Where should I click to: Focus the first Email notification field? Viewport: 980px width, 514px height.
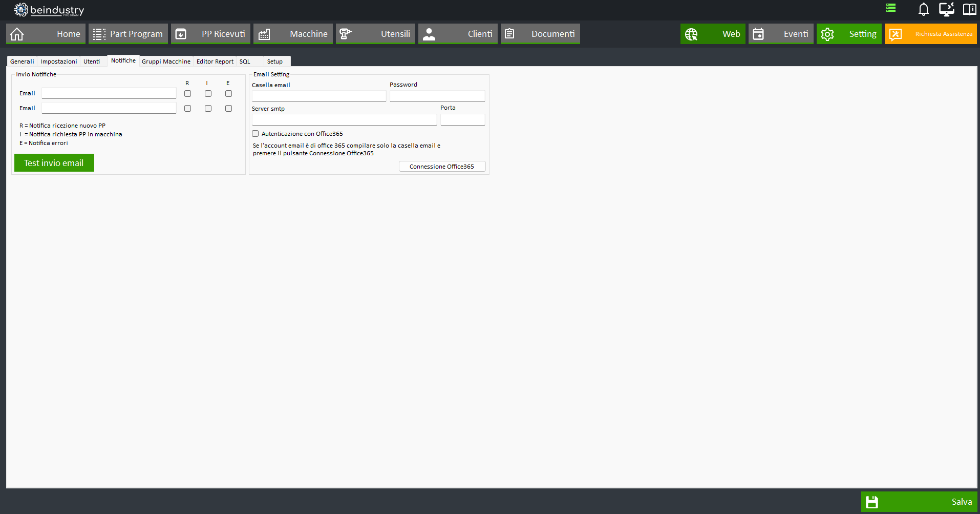(109, 93)
